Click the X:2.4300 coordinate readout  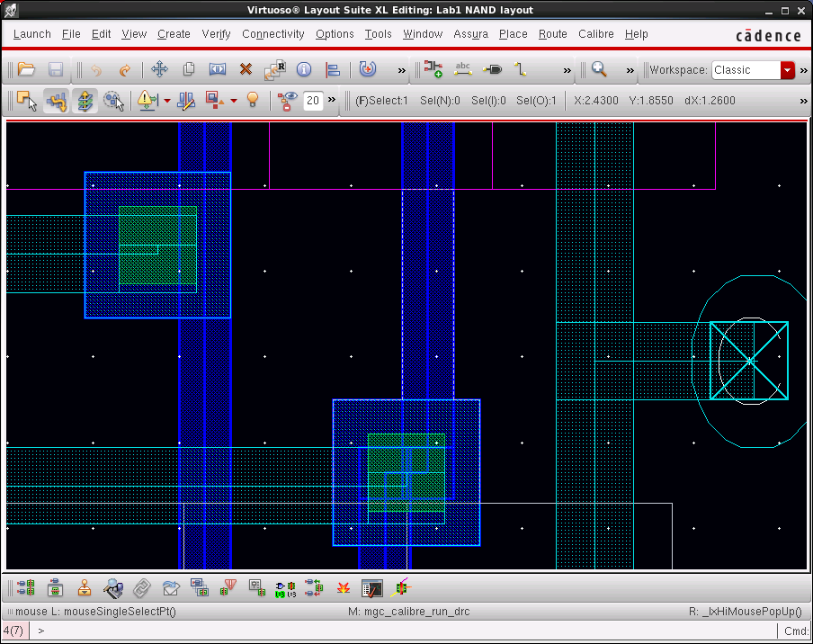point(595,101)
